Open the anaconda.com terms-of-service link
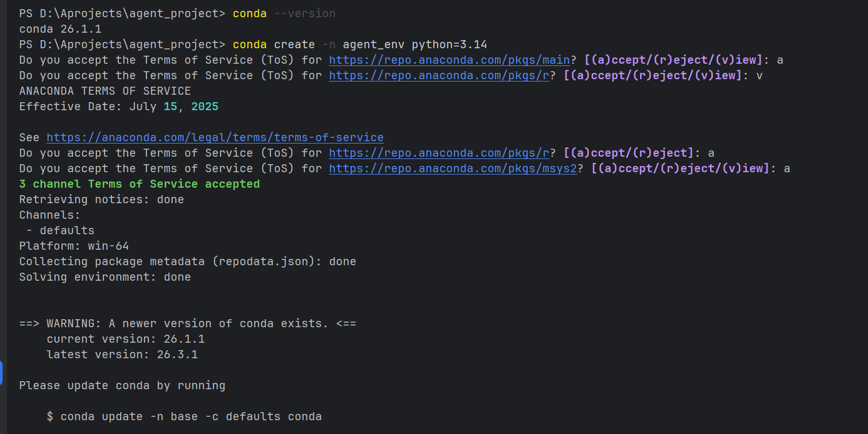This screenshot has height=434, width=868. click(x=215, y=137)
